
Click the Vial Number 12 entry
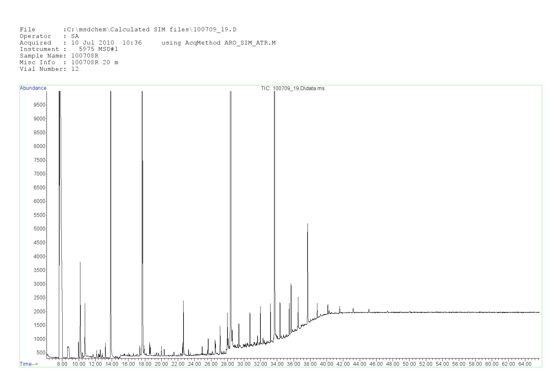[49, 69]
